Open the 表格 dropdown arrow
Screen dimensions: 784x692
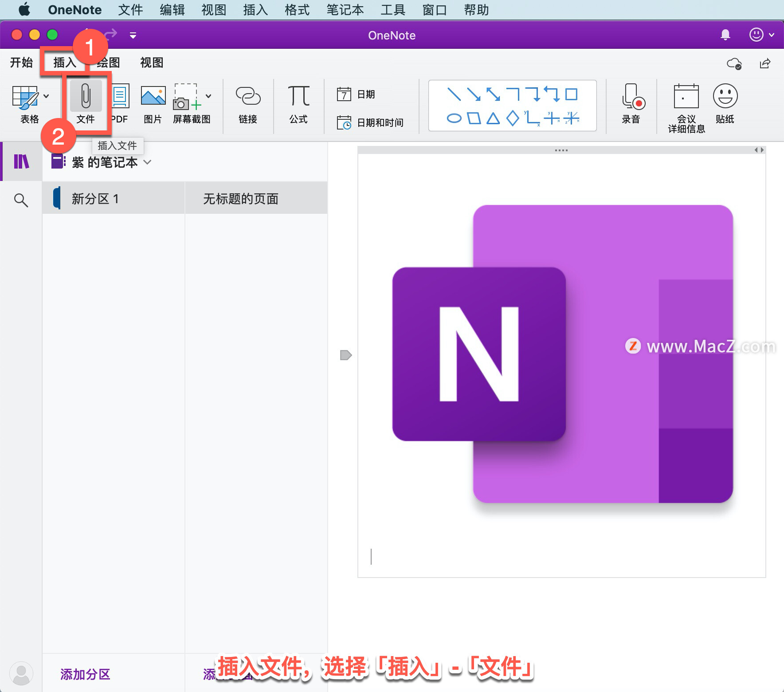coord(46,96)
